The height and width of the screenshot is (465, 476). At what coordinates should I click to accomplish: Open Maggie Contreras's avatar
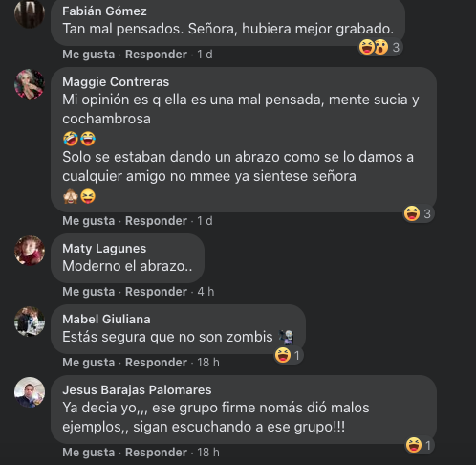coord(30,84)
